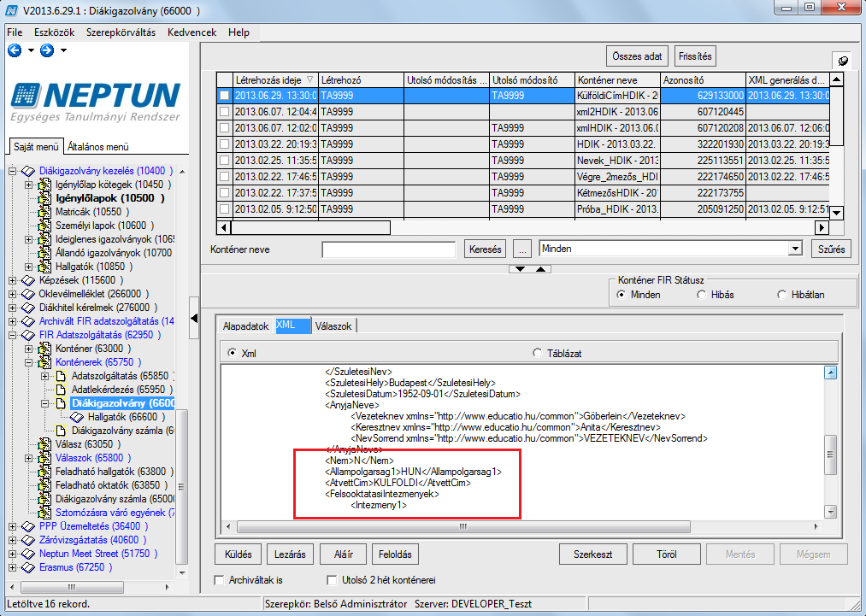The height and width of the screenshot is (616, 866).
Task: Click the Feladható hallgatók folder icon
Action: 44,472
